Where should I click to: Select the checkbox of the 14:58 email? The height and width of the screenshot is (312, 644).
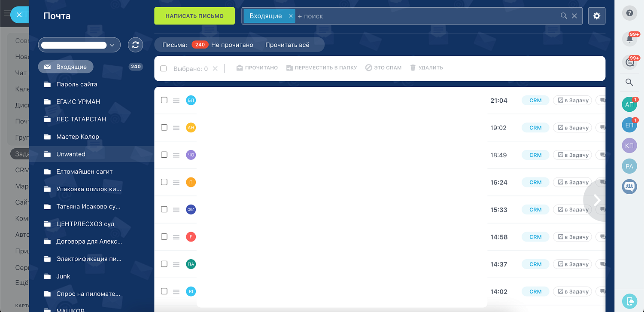click(x=164, y=236)
